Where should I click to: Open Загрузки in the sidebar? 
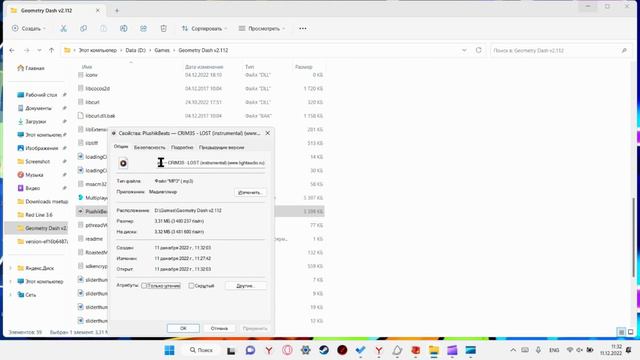tap(36, 122)
